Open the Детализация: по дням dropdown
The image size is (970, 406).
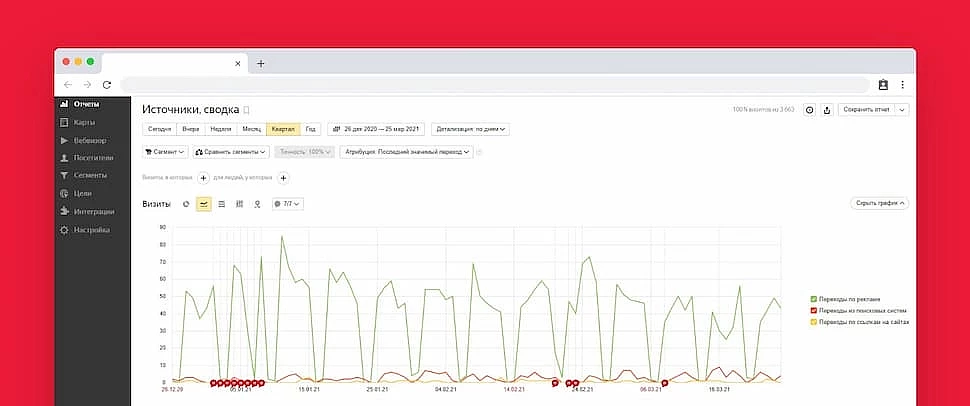(471, 129)
